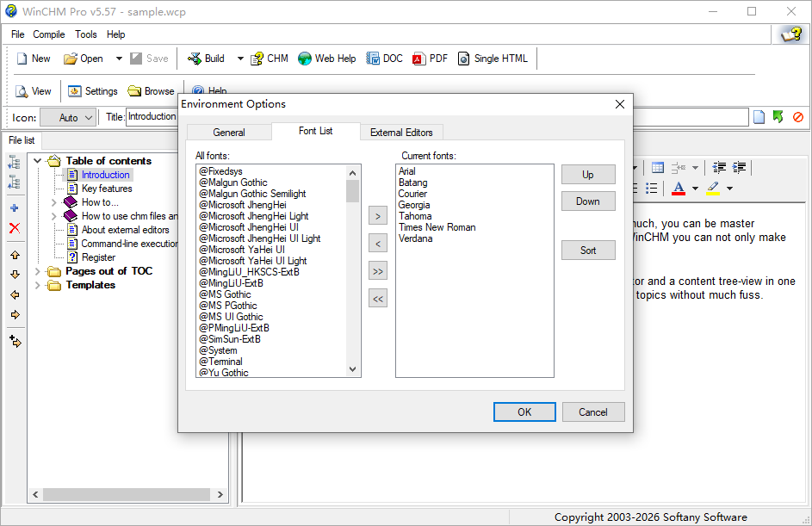
Task: Select the Font List tab
Action: pyautogui.click(x=315, y=131)
